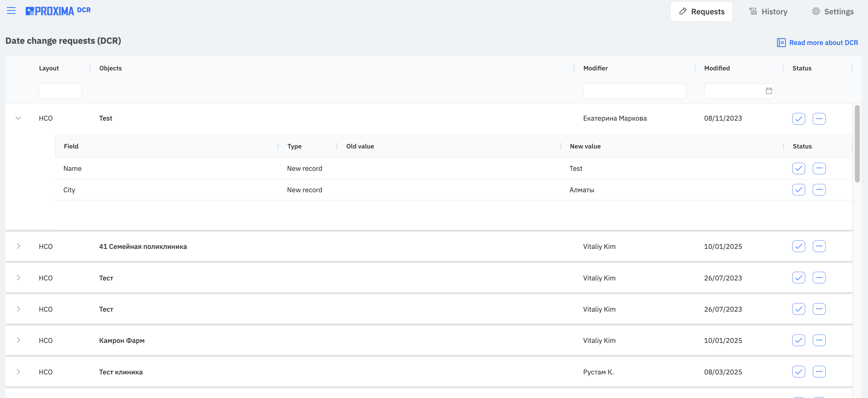Open calendar picker in Modified filter
The image size is (868, 398).
pos(769,91)
